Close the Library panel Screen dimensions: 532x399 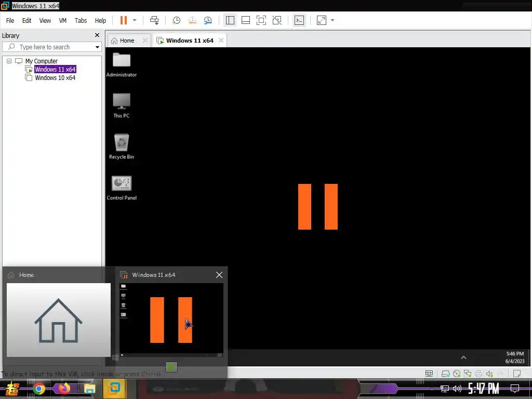click(97, 35)
